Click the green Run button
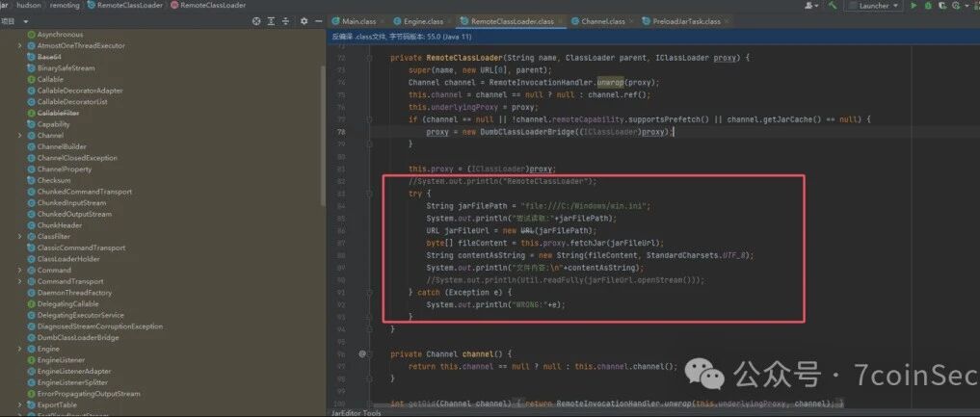 (914, 6)
